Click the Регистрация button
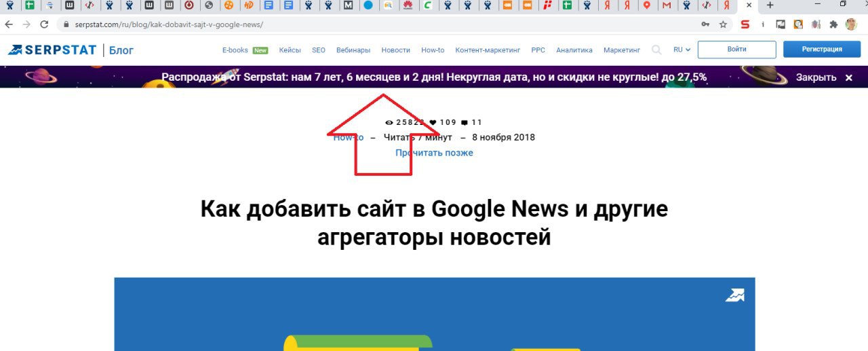Image resolution: width=868 pixels, height=351 pixels. click(x=822, y=50)
